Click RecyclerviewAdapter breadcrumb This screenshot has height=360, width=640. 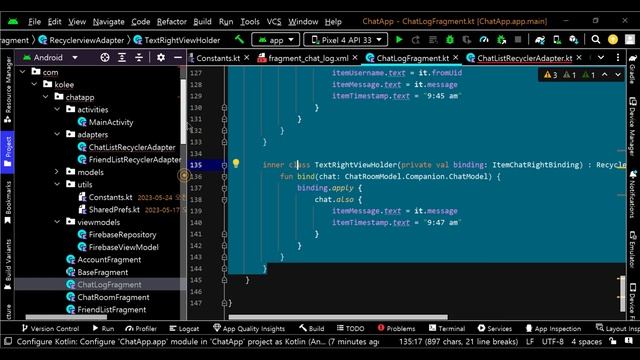[x=87, y=40]
